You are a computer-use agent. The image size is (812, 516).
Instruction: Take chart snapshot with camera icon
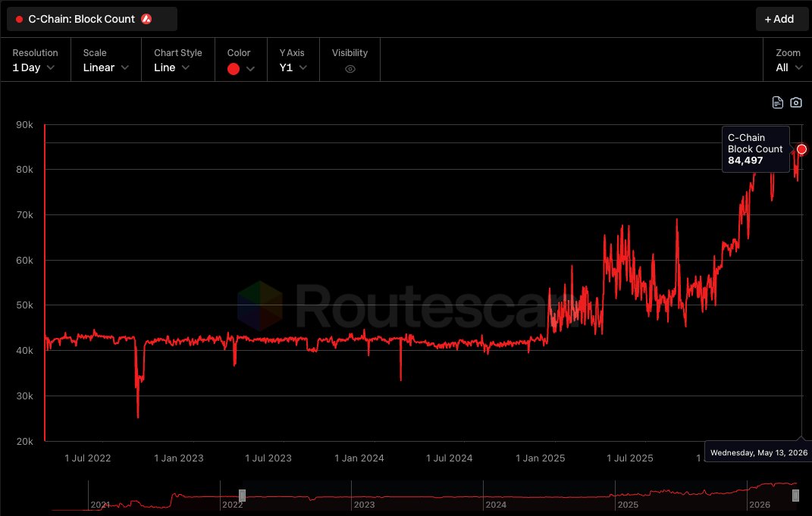pos(796,102)
